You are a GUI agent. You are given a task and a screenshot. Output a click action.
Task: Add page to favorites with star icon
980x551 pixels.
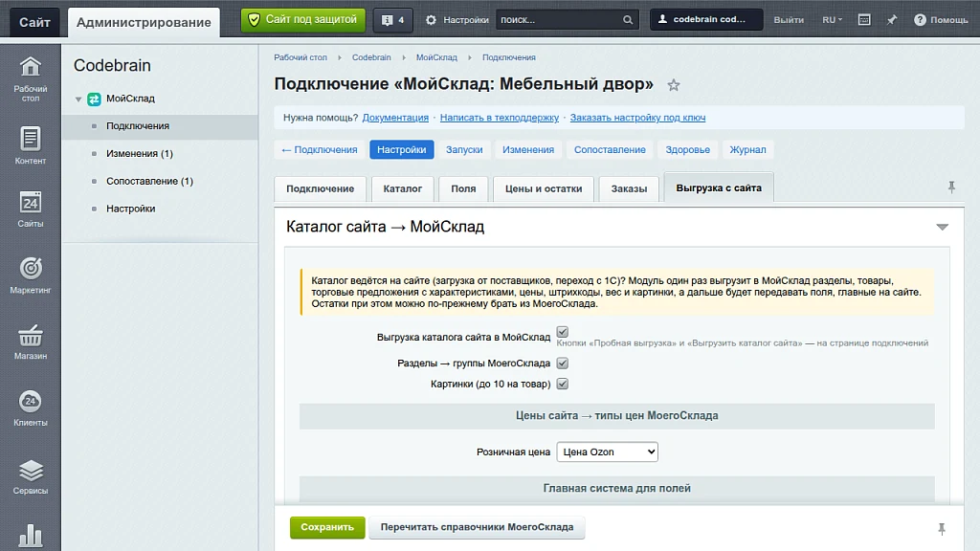[x=673, y=85]
